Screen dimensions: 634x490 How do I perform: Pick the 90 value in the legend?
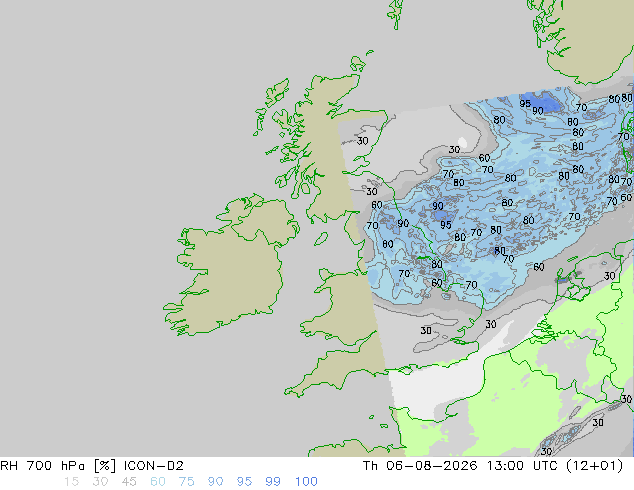click(x=216, y=482)
